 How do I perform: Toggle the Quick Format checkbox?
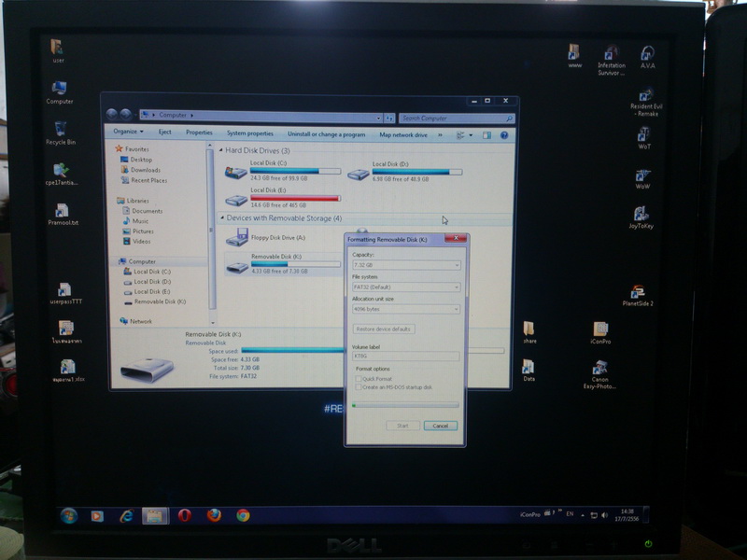click(x=359, y=379)
